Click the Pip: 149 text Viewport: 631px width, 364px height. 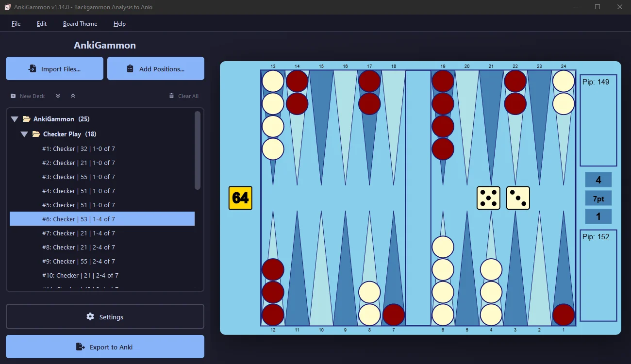(596, 82)
